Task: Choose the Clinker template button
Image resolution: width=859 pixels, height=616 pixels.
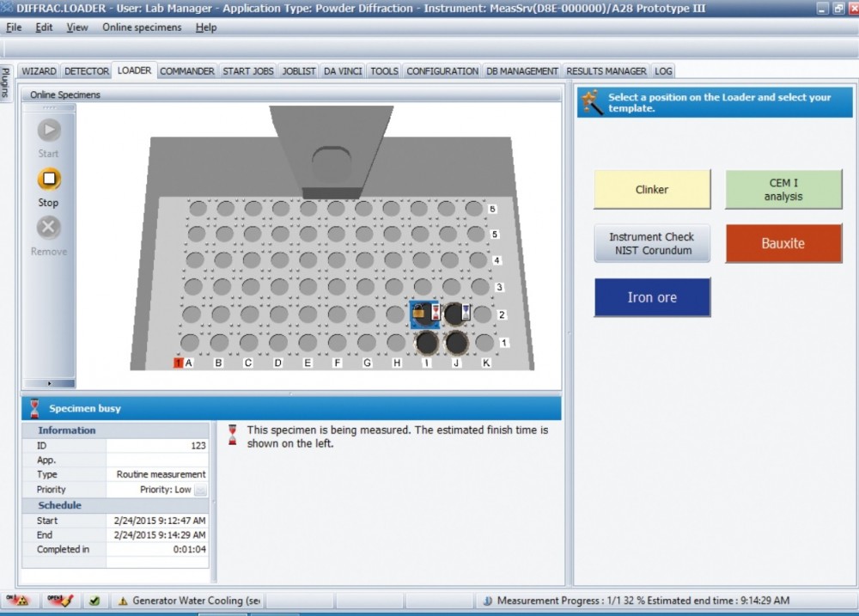Action: click(x=652, y=189)
